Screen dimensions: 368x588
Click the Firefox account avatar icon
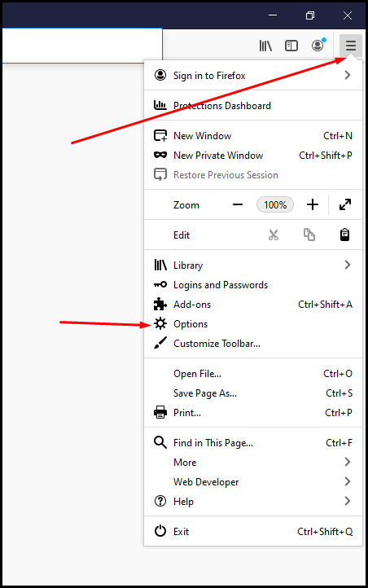(x=318, y=46)
